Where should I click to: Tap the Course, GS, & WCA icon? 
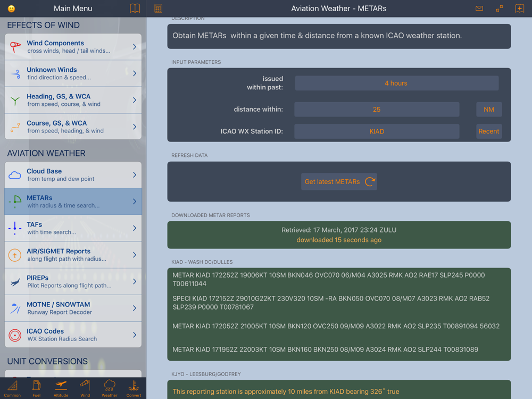[x=15, y=127]
